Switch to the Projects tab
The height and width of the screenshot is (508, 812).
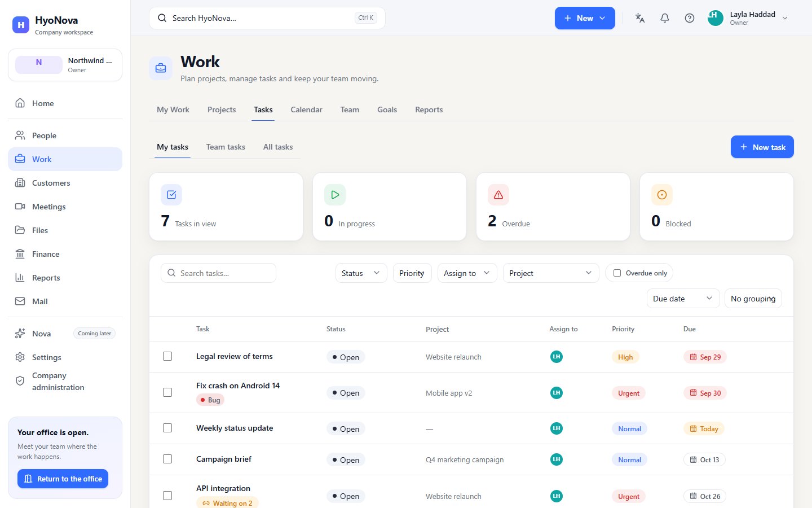coord(222,110)
